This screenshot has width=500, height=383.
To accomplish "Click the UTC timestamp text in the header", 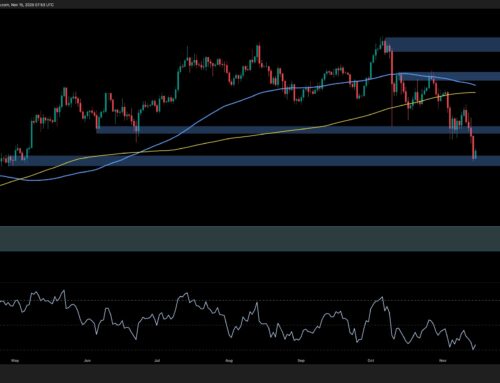I will [x=27, y=5].
